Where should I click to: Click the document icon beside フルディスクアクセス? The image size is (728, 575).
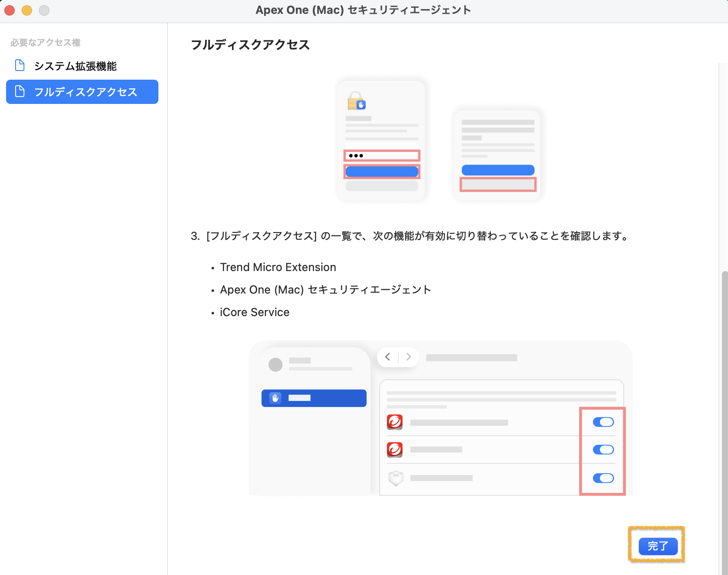tap(20, 91)
